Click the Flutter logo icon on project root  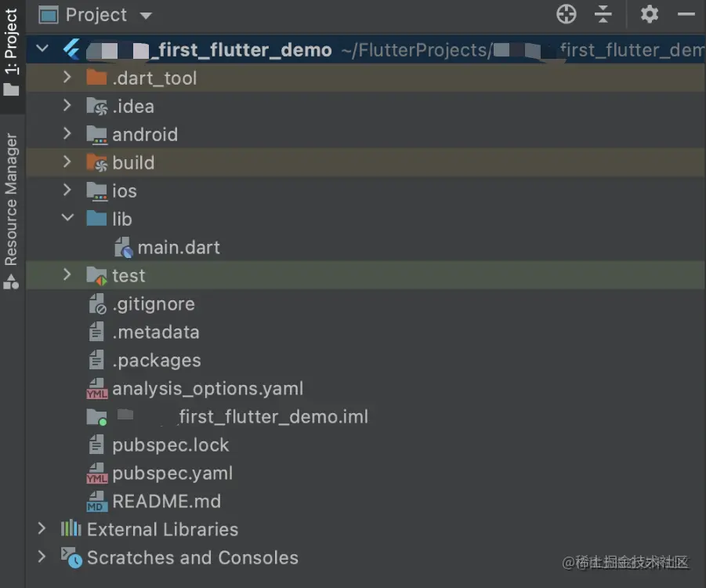(71, 49)
